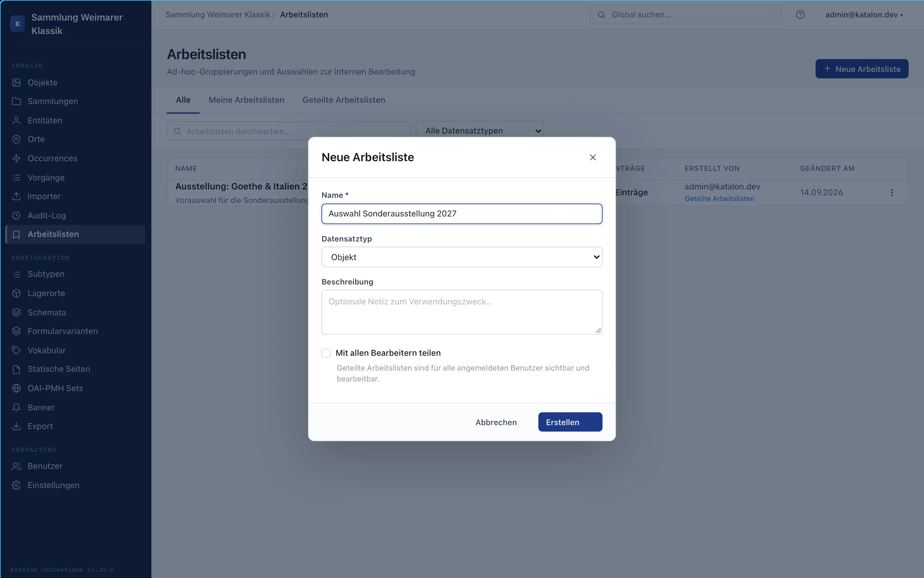Screen dimensions: 924x578
Task: Click the ERSTELLT VON column header
Action: click(712, 169)
